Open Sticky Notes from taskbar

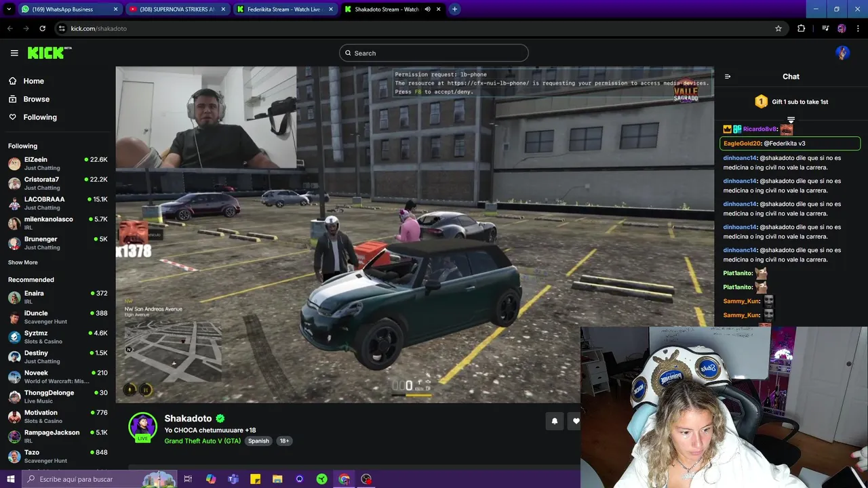coord(256,479)
